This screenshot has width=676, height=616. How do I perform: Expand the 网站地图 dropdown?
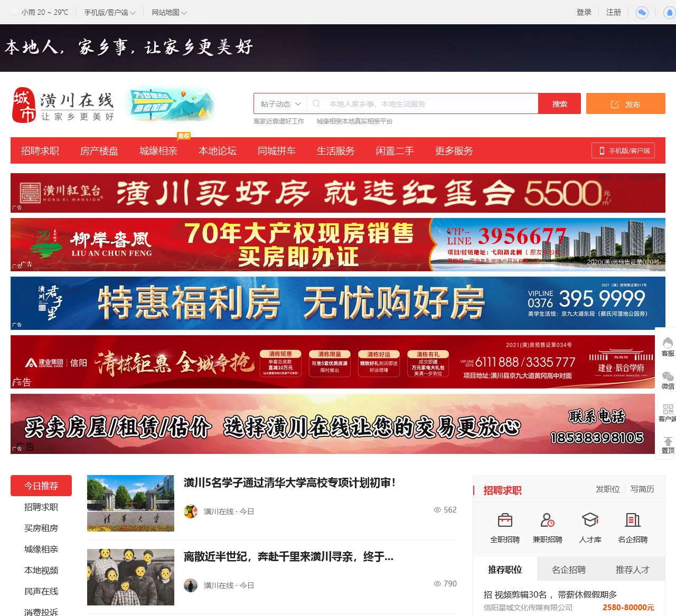click(169, 12)
